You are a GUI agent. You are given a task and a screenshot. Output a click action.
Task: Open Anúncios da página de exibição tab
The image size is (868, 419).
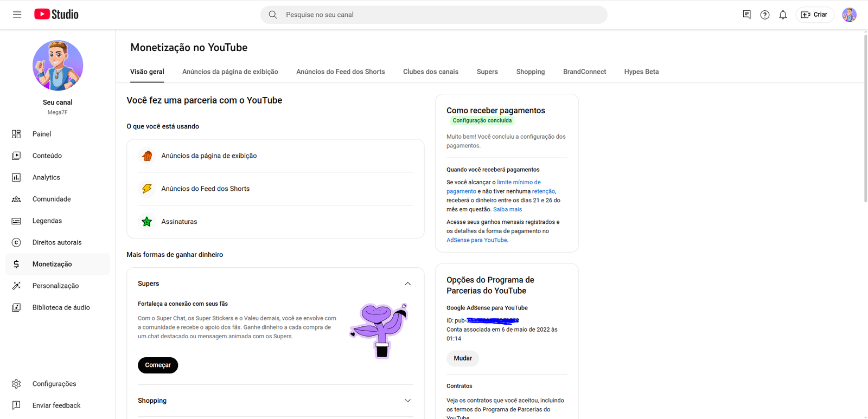pyautogui.click(x=230, y=72)
